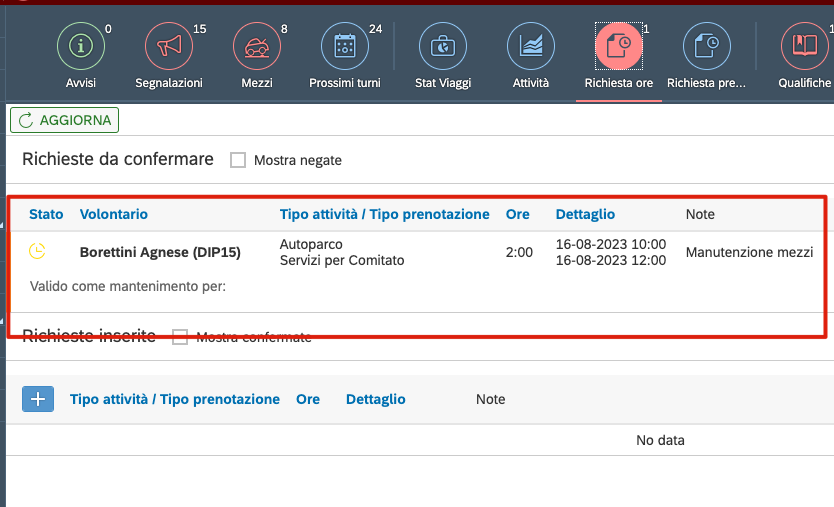Click Dettaglio header in Richieste inserite
The image size is (834, 507).
click(x=375, y=399)
